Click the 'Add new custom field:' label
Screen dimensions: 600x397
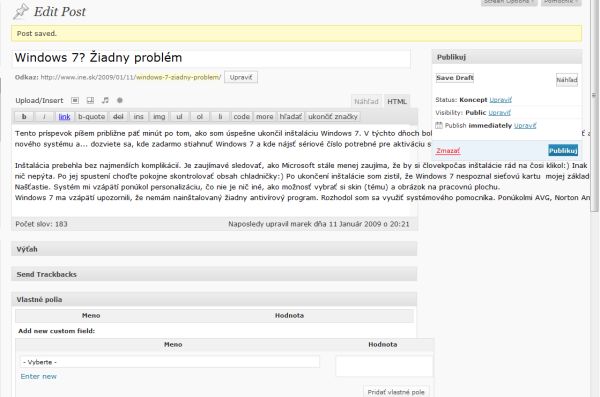pyautogui.click(x=57, y=331)
